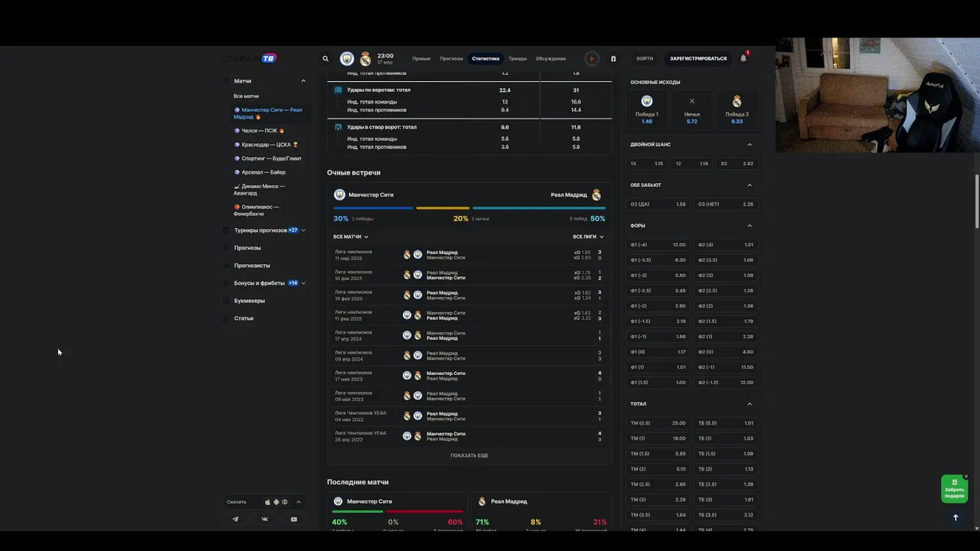Click the search magnifier icon in header

coord(325,58)
